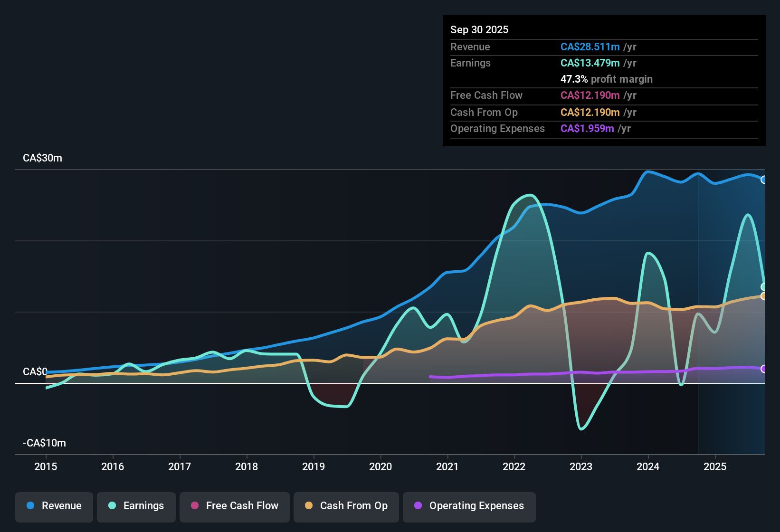This screenshot has height=532, width=780.
Task: Toggle the Revenue series legend button
Action: (54, 506)
